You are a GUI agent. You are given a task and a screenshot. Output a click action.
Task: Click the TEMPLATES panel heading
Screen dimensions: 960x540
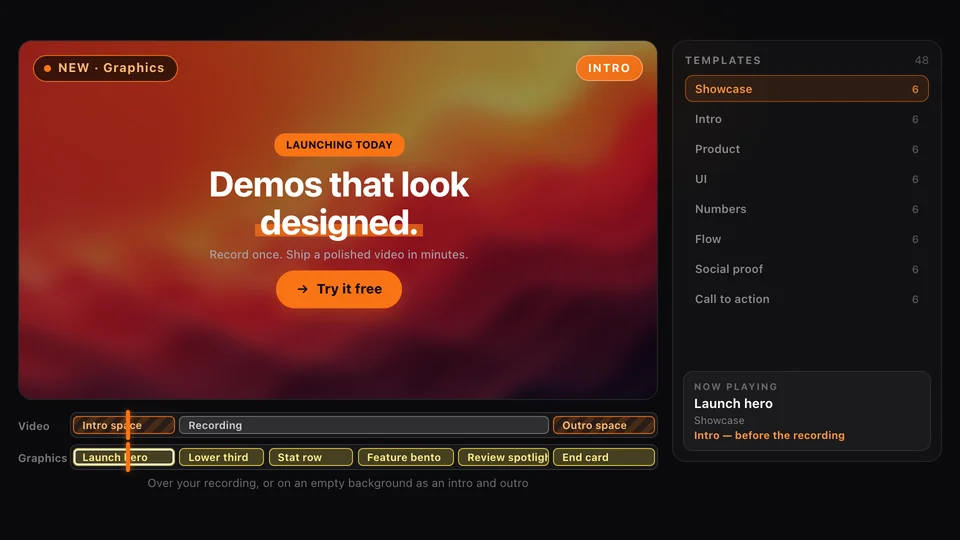723,60
